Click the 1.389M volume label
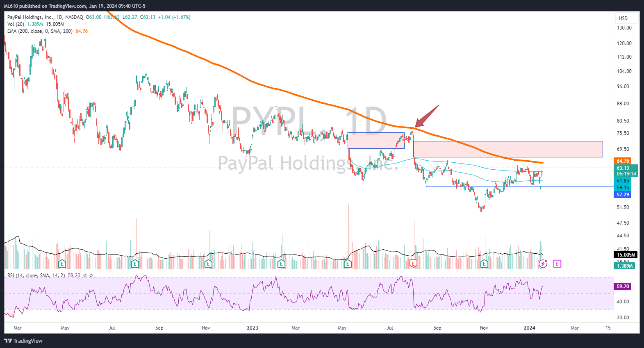The width and height of the screenshot is (644, 348). pos(624,266)
